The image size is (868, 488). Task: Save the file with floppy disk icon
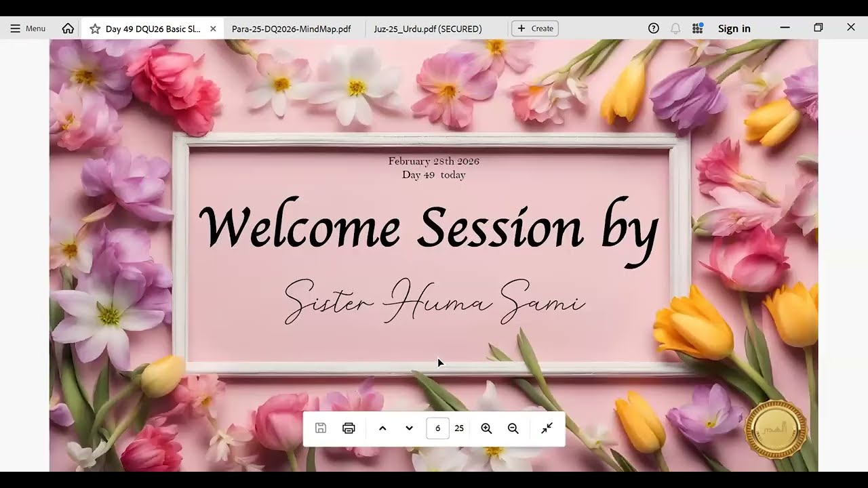click(321, 428)
